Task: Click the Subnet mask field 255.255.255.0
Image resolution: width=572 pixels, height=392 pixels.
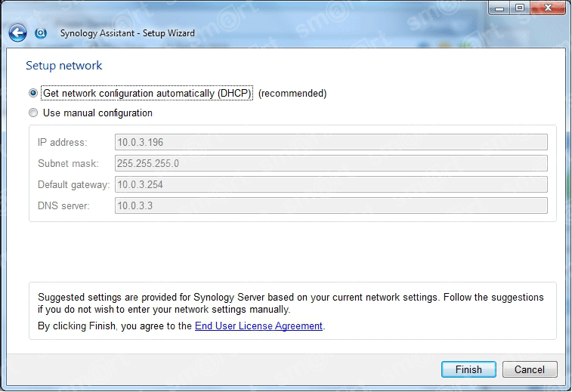Action: click(331, 163)
